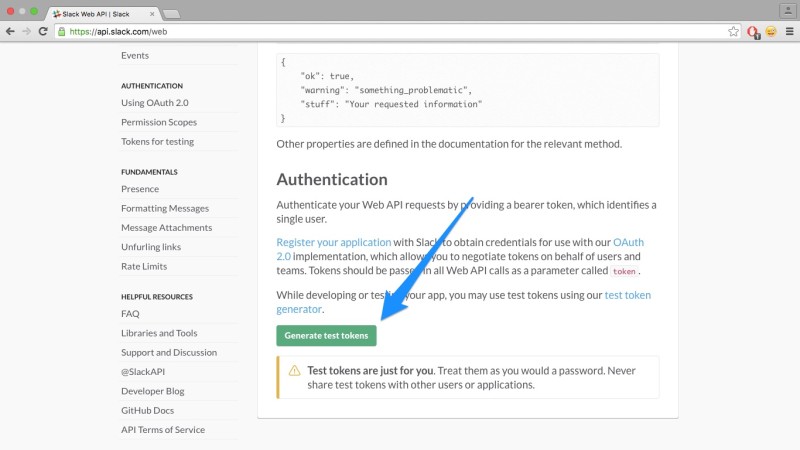Click the Authentication heading in the article

[x=332, y=180]
